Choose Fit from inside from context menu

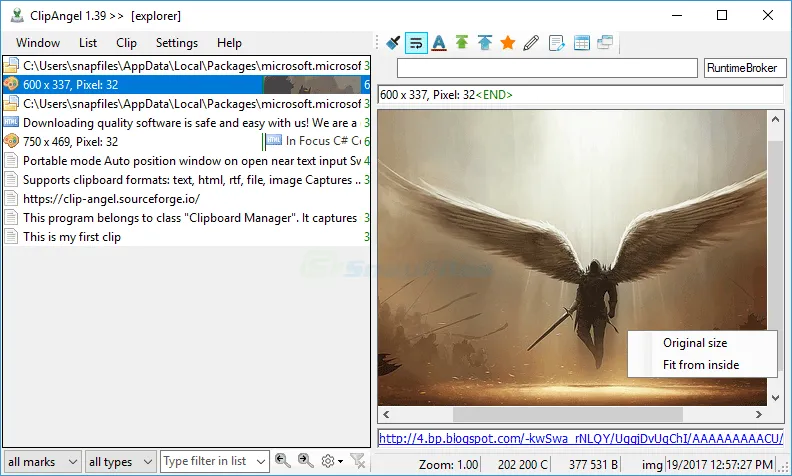click(x=702, y=365)
